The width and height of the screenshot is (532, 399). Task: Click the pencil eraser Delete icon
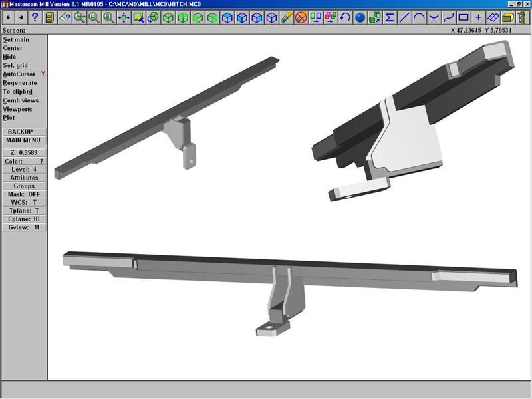286,17
